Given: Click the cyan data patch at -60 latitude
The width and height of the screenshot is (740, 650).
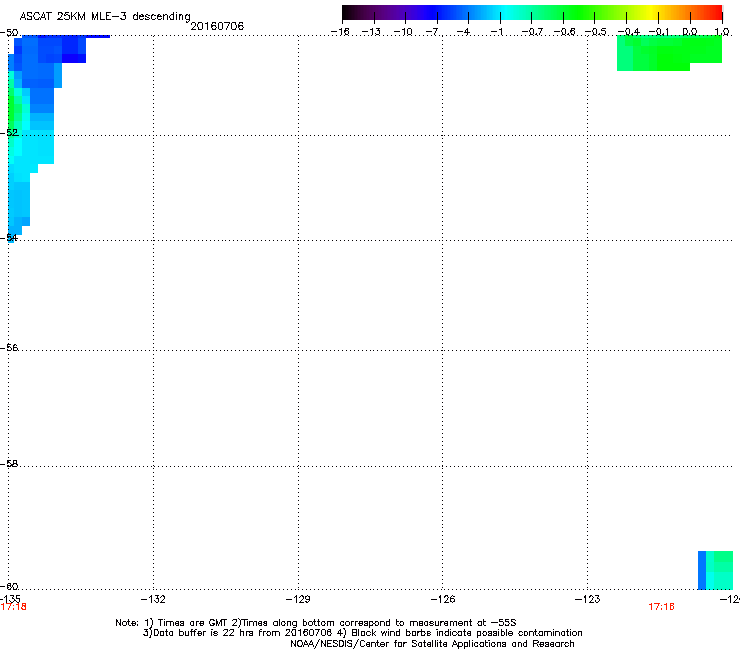Looking at the screenshot, I should [715, 570].
